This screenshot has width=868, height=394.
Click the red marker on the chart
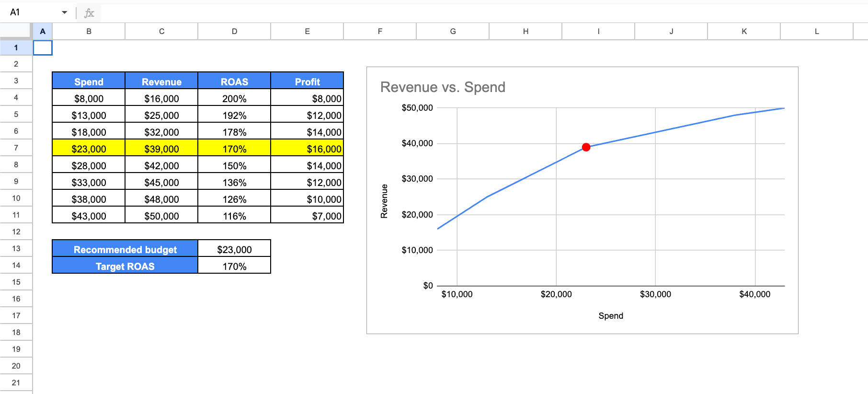586,147
